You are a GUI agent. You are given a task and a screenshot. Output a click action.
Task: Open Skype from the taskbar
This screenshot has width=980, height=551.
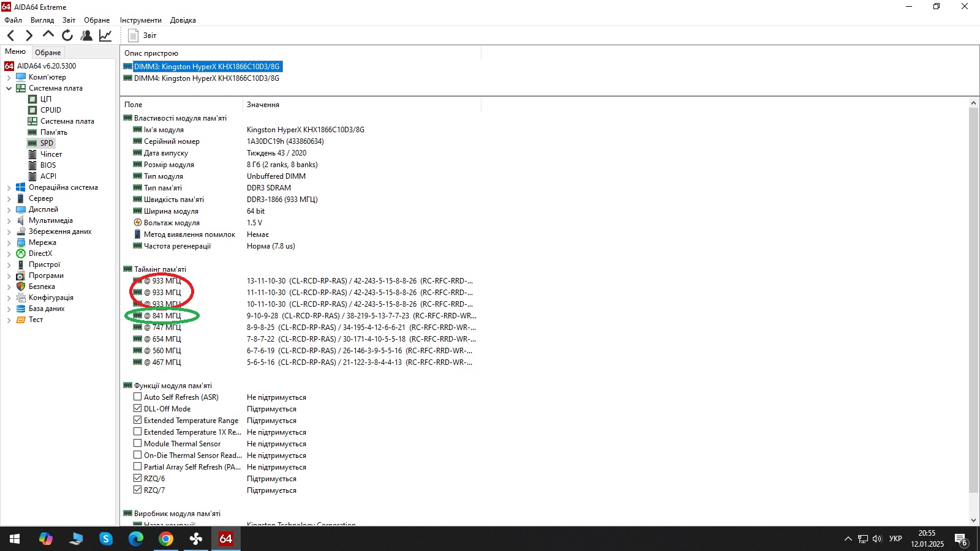coord(106,539)
